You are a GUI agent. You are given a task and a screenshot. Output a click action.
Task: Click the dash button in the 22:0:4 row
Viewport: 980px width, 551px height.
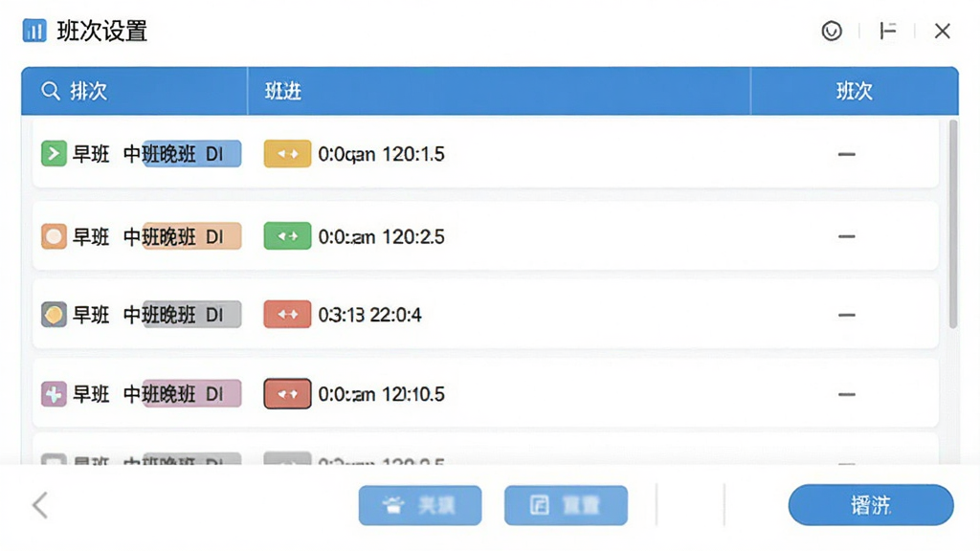click(x=846, y=315)
